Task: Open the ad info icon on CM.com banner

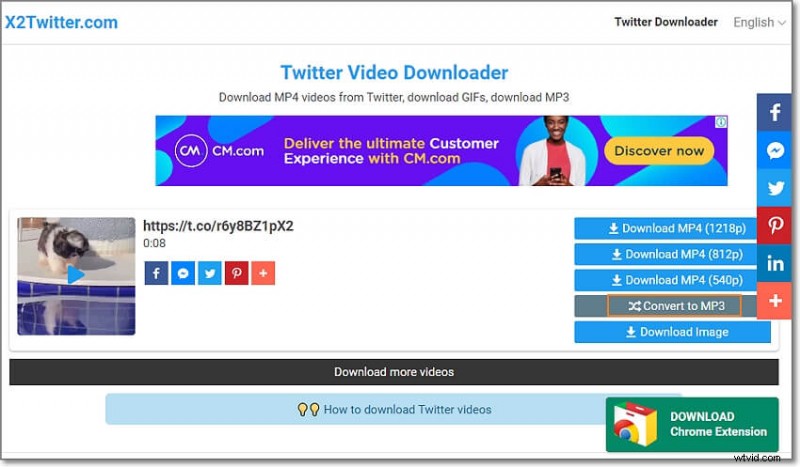Action: (720, 122)
